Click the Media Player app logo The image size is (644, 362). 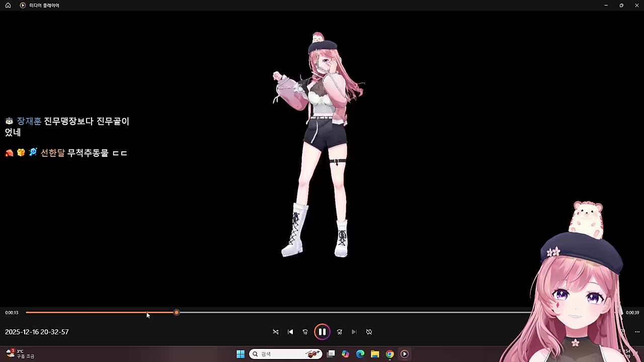pyautogui.click(x=23, y=5)
